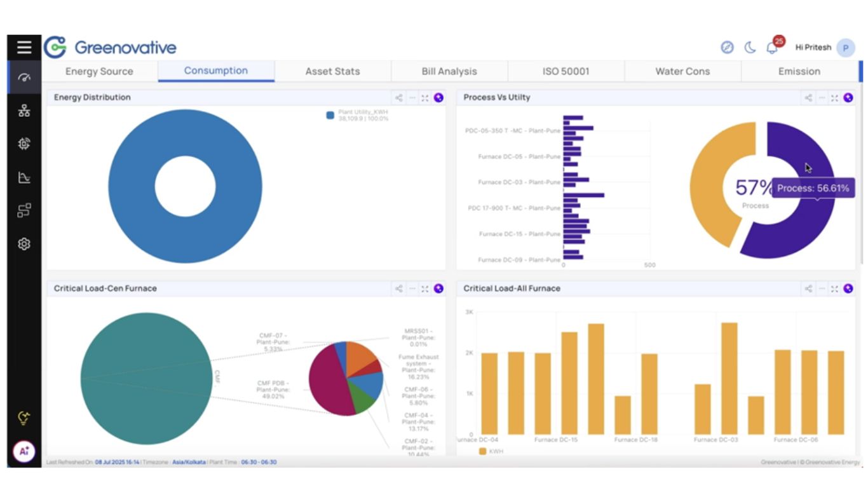868x488 pixels.
Task: Open more options menu on Process Vs Utility
Action: click(x=822, y=98)
